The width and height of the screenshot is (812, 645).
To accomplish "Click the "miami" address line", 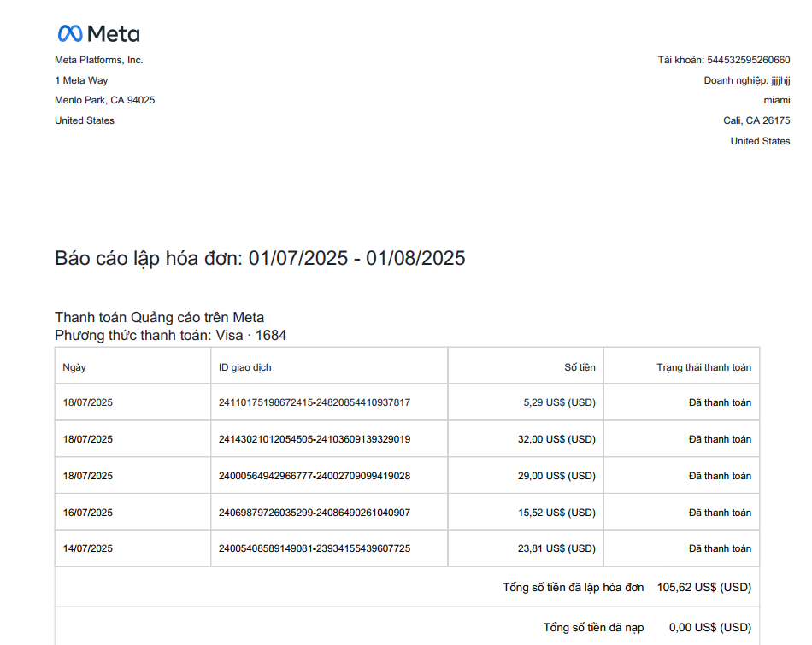I will 777,100.
